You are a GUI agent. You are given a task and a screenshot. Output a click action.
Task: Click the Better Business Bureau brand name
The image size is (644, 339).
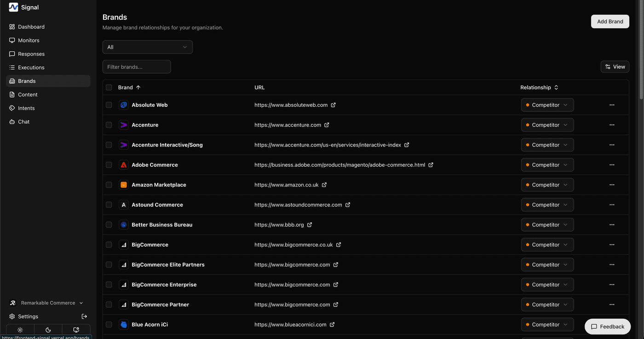click(x=162, y=225)
